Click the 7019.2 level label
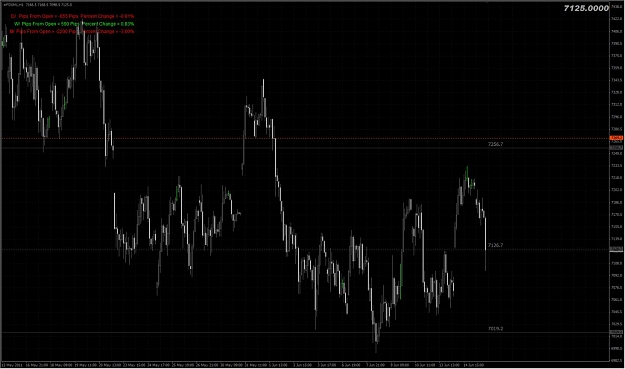This screenshot has width=625, height=369. pos(495,329)
